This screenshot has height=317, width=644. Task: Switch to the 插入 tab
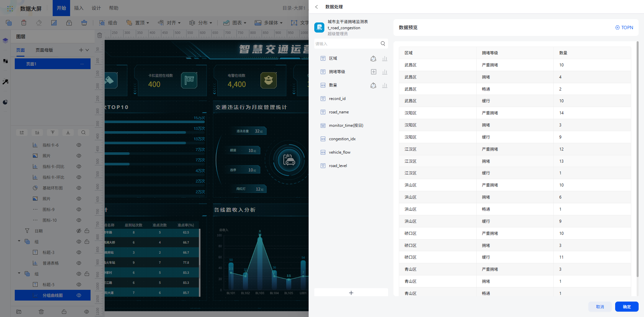pyautogui.click(x=79, y=8)
